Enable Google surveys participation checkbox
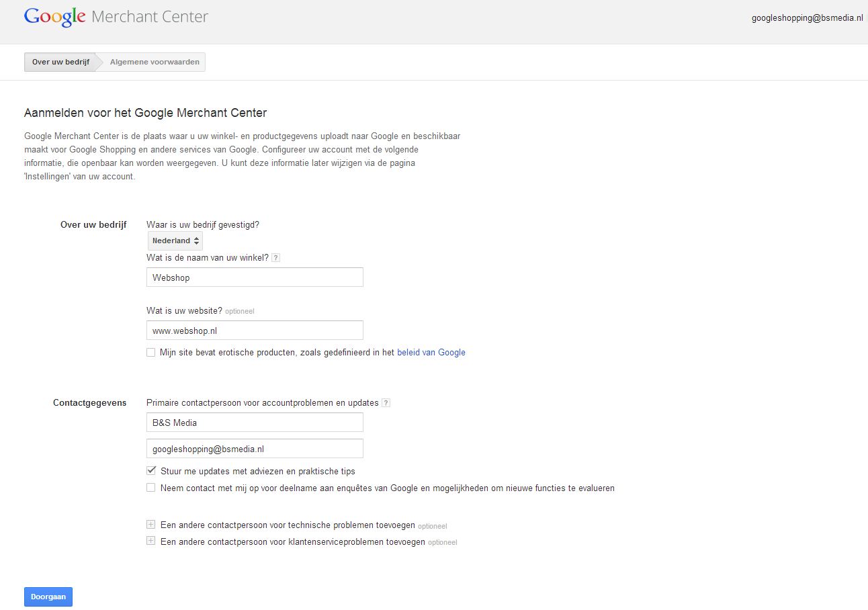Viewport: 868px width, 610px height. (x=150, y=488)
